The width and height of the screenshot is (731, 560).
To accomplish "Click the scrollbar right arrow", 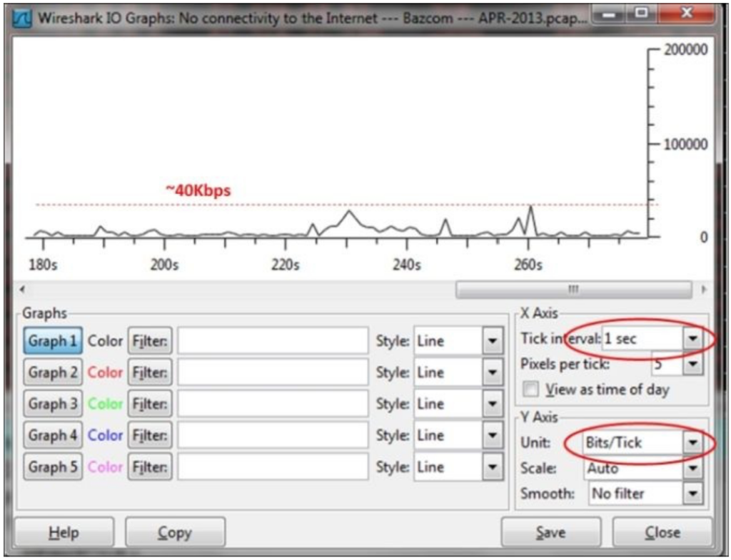I will [x=704, y=290].
